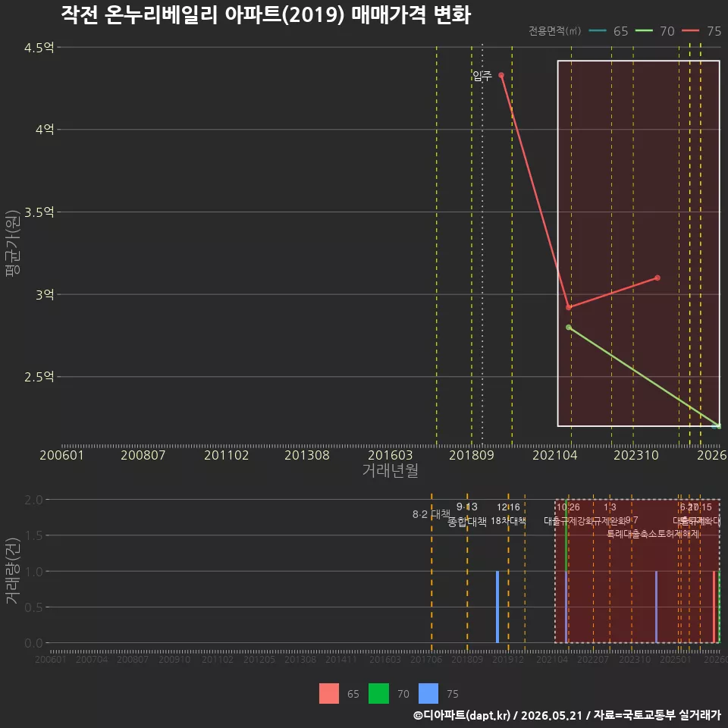
Task: Click the 9·13 종합대책 policy label
Action: coord(466,514)
